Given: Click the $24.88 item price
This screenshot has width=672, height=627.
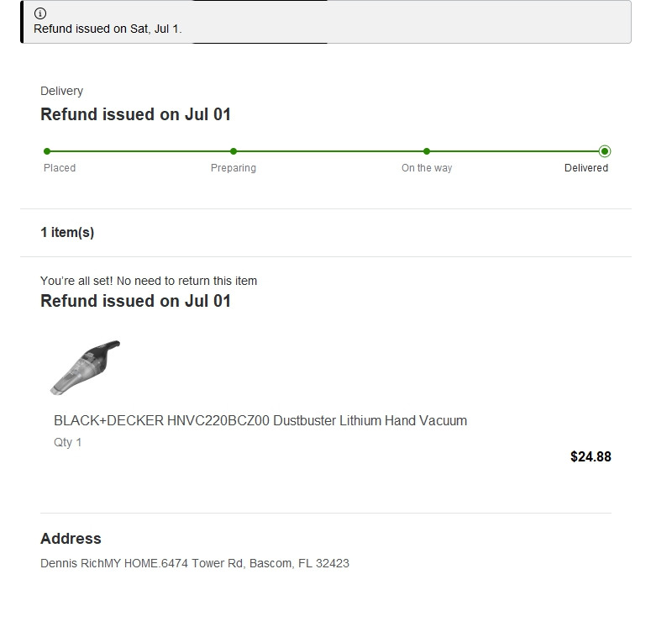Looking at the screenshot, I should point(591,457).
